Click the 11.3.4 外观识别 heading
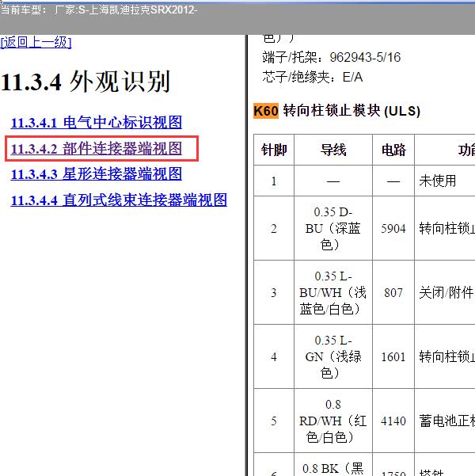 pos(85,82)
